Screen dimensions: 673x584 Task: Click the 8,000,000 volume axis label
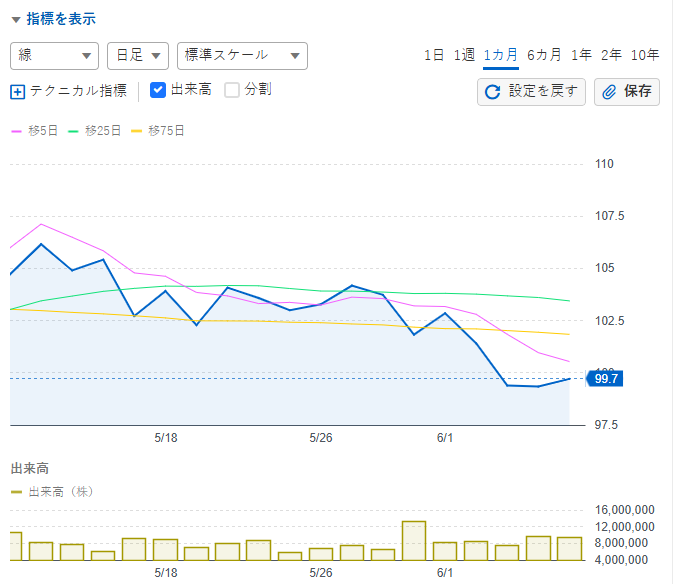click(x=621, y=543)
